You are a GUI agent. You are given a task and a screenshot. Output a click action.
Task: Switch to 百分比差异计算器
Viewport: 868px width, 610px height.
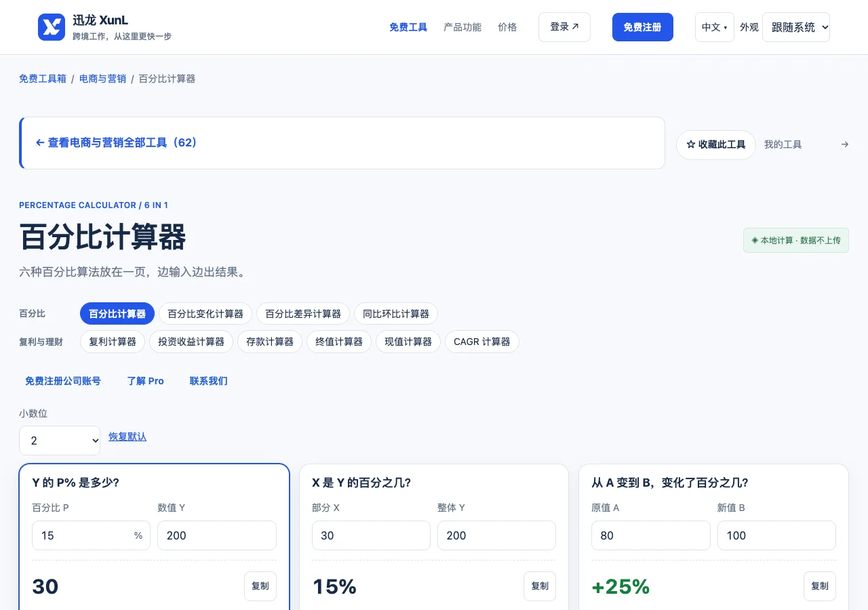pos(303,314)
